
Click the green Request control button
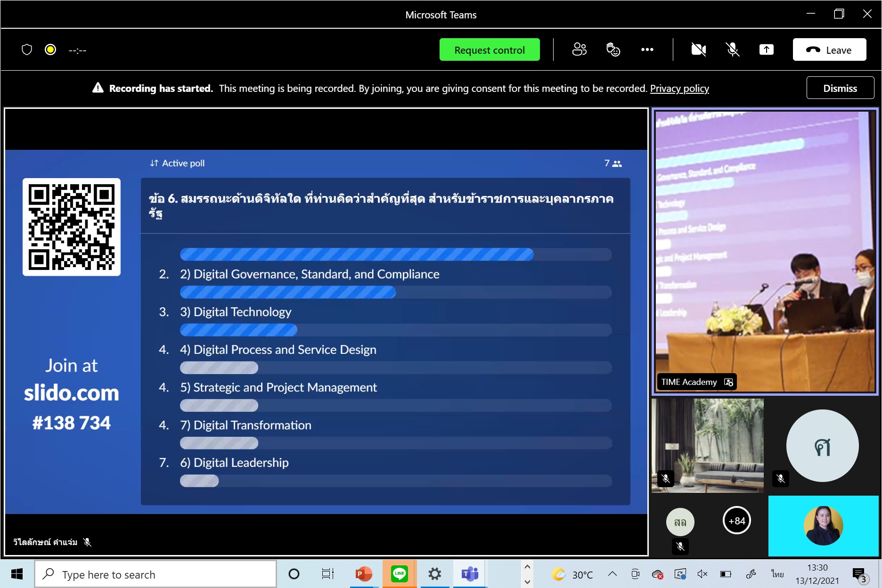[x=489, y=50]
